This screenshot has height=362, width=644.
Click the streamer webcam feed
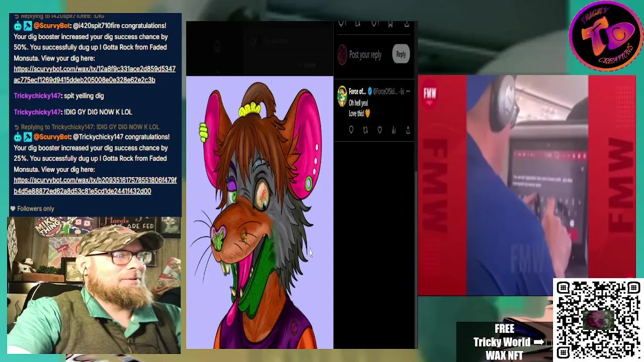pos(94,285)
